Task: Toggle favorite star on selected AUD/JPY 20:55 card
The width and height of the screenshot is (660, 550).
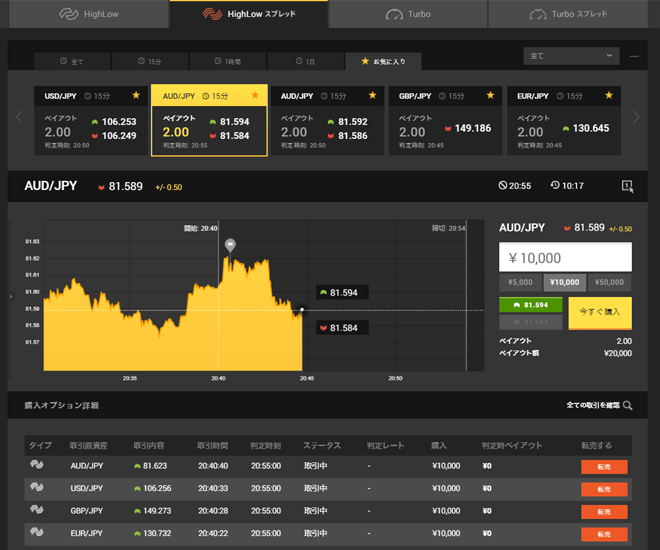Action: (x=255, y=95)
